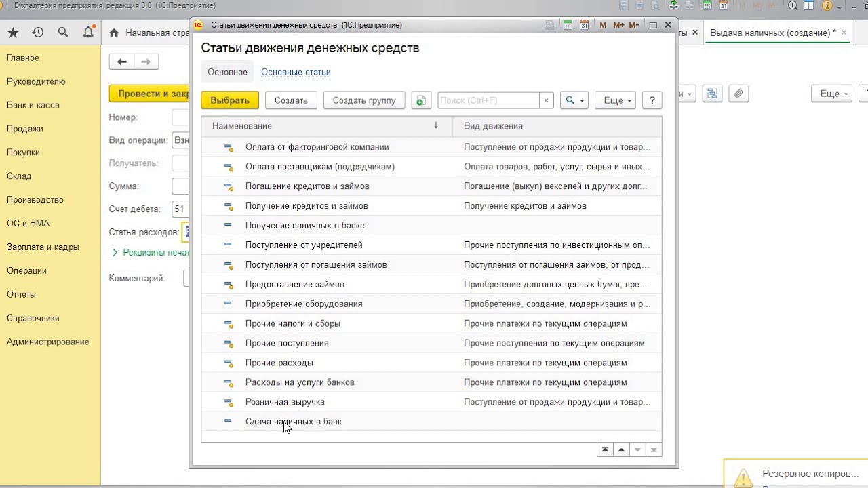Open the search magnifier dropdown in dialog
This screenshot has width=868, height=488.
[575, 100]
